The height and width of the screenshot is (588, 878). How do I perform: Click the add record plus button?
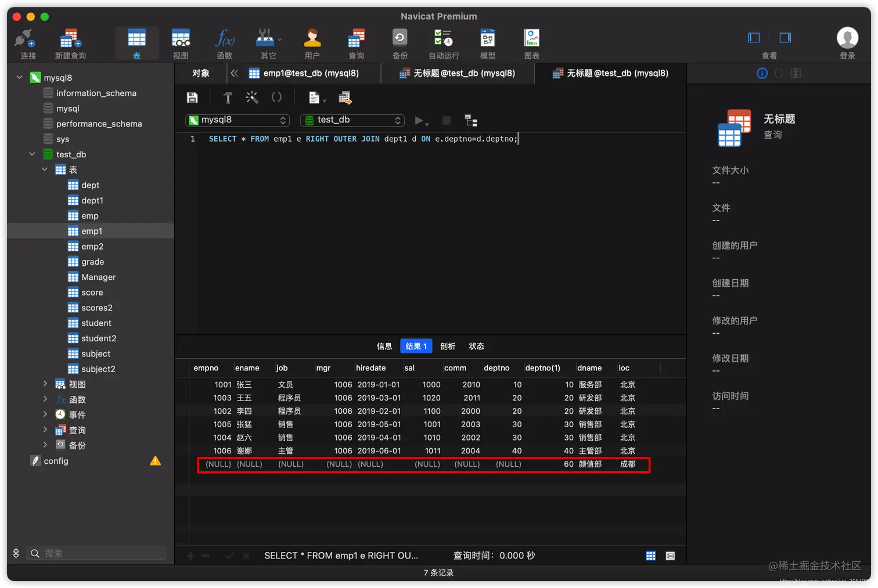tap(190, 555)
